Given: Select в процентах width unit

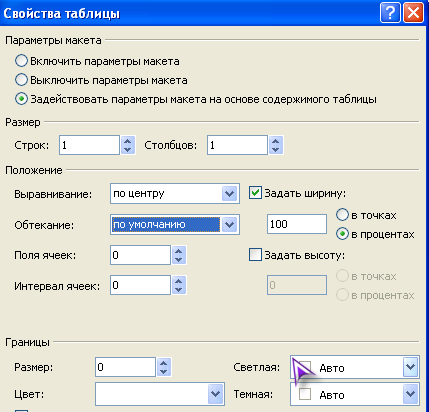Looking at the screenshot, I should [x=342, y=234].
